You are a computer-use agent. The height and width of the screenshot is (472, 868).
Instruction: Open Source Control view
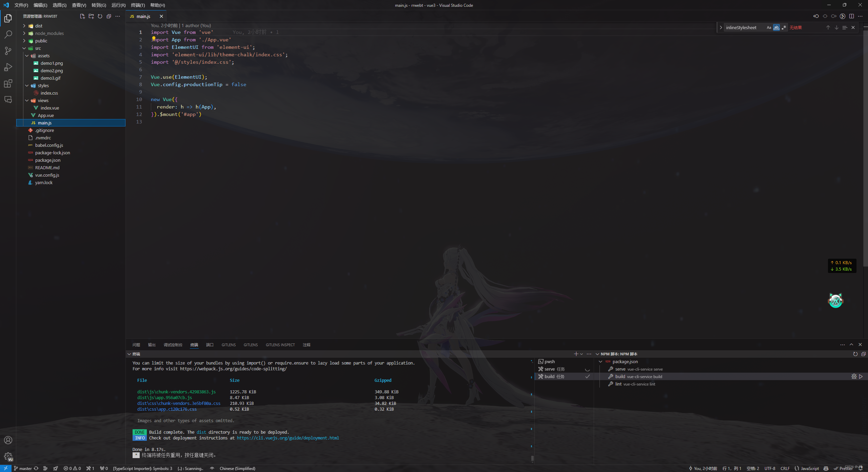(8, 51)
